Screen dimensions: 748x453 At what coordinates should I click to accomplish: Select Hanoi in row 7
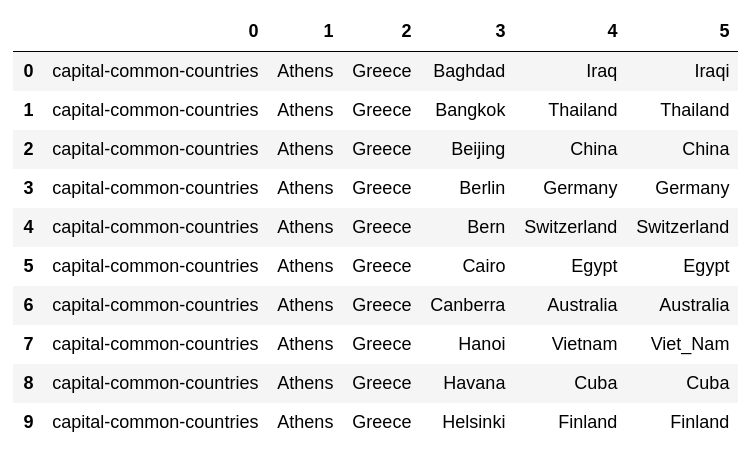point(482,344)
